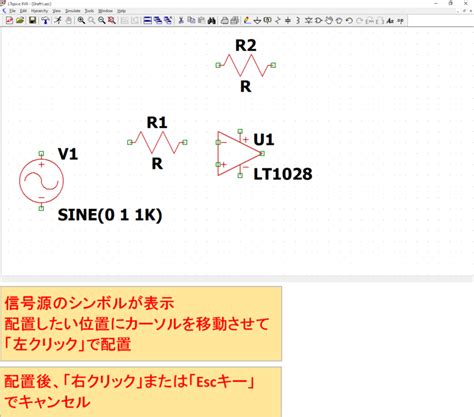Select the Draw Wire pencil tool
Screen dimensions: 474x417
pos(247,21)
